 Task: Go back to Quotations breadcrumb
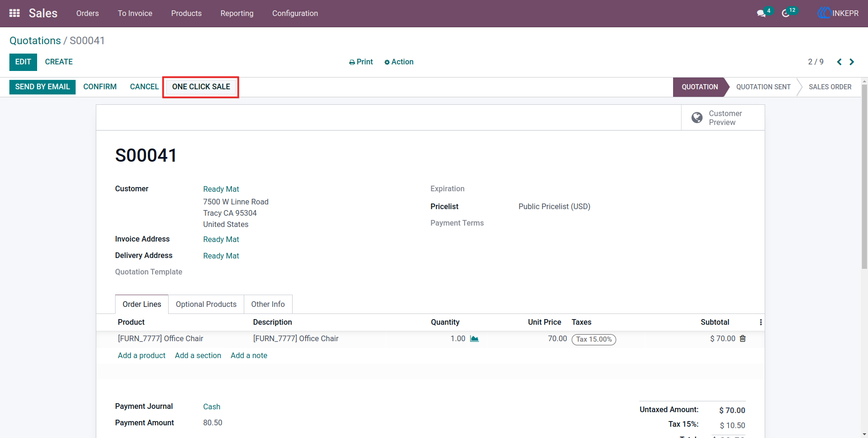click(x=35, y=41)
